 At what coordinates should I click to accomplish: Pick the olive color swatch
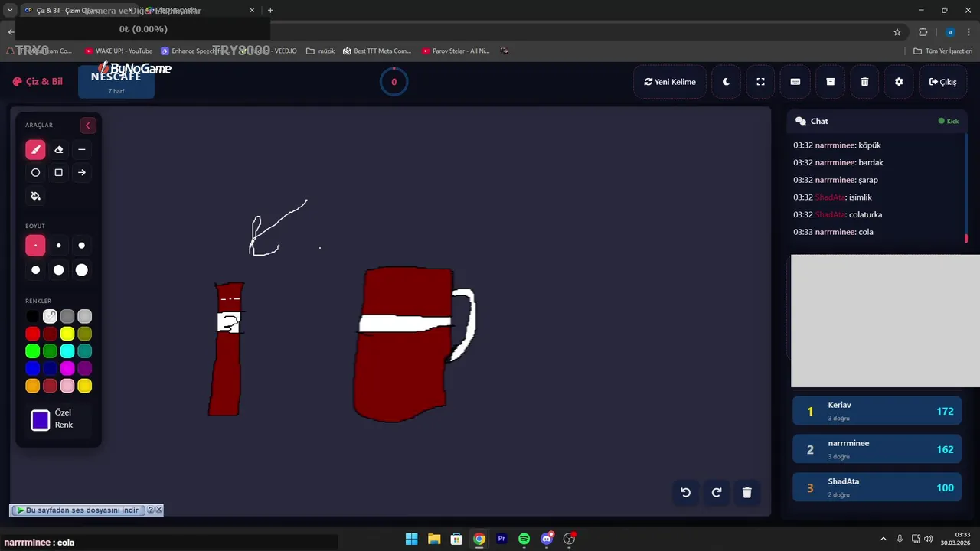coord(85,334)
